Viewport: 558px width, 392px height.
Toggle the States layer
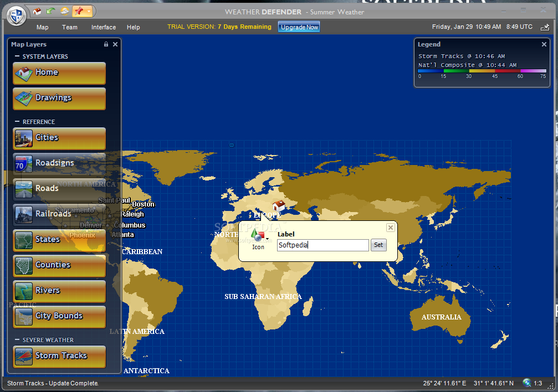pyautogui.click(x=59, y=240)
